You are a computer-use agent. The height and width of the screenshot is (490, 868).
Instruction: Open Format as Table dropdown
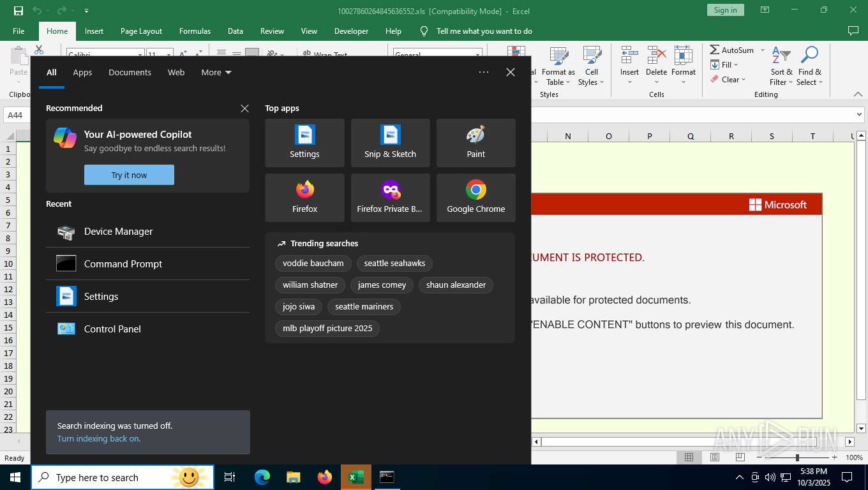[x=558, y=66]
